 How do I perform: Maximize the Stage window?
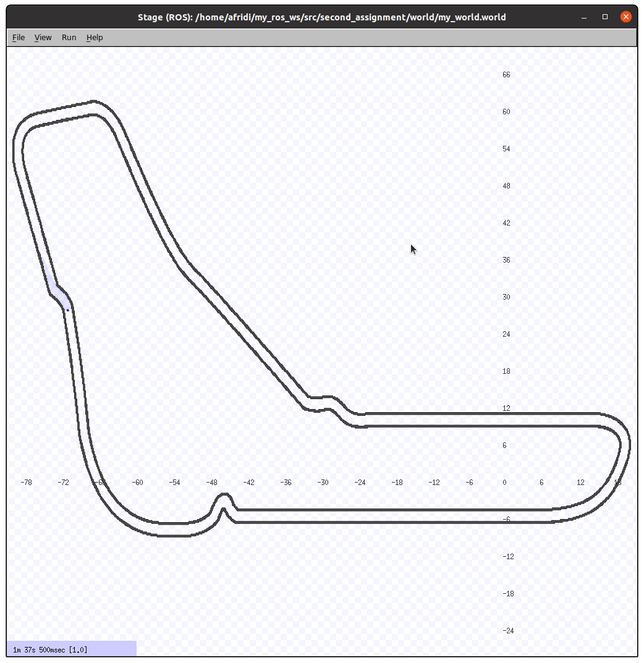click(605, 17)
